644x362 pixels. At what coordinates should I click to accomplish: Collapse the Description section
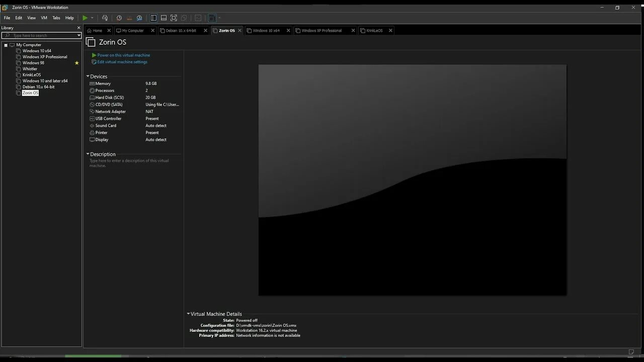click(x=88, y=154)
